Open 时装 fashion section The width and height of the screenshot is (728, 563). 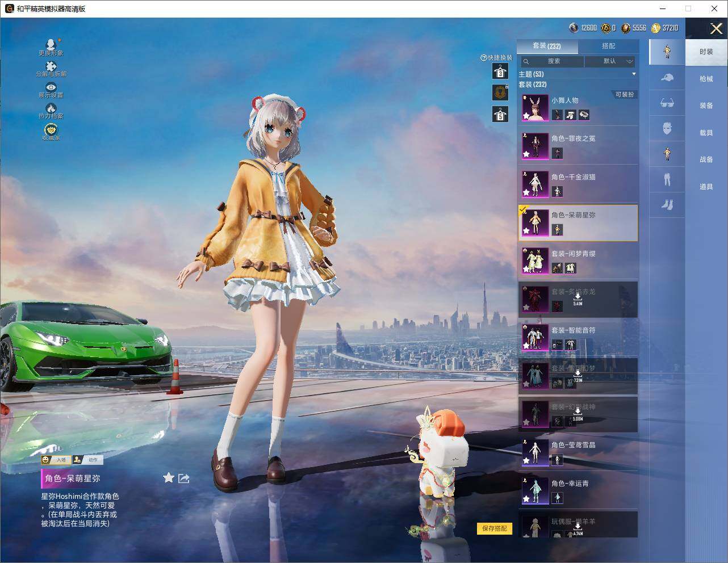(706, 52)
